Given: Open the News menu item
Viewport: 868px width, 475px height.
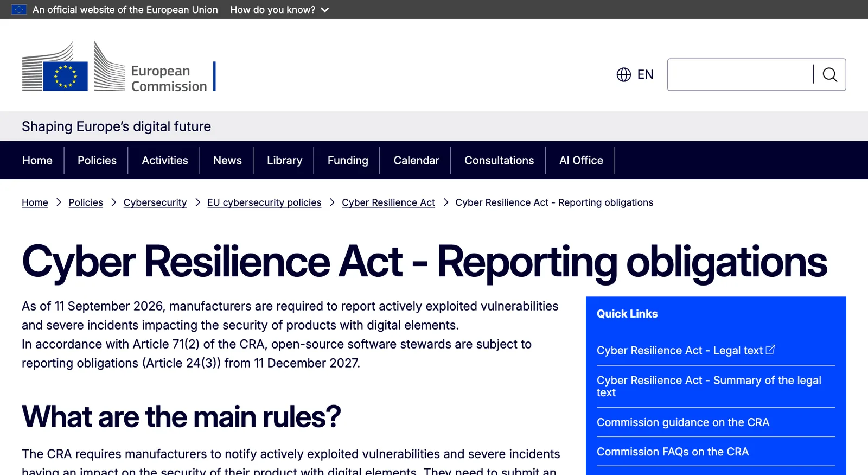Looking at the screenshot, I should (x=227, y=160).
